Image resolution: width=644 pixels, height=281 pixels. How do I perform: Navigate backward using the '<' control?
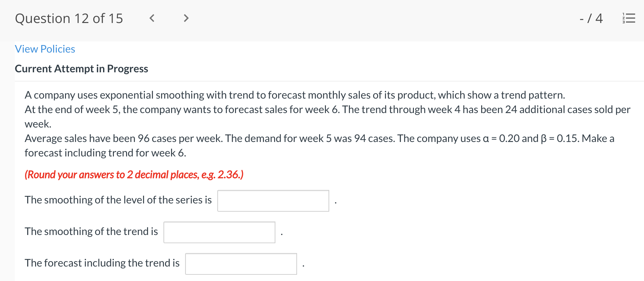click(x=152, y=19)
